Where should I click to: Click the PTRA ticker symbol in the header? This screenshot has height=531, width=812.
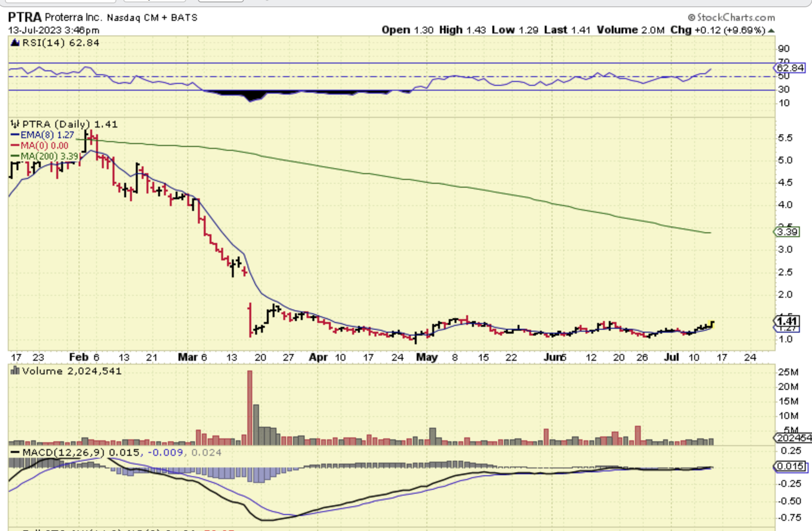tap(25, 17)
